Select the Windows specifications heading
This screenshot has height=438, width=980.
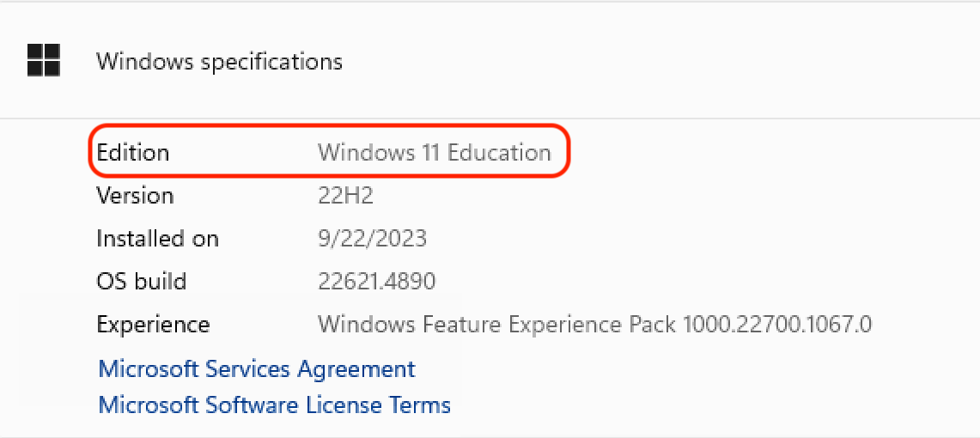coord(219,62)
